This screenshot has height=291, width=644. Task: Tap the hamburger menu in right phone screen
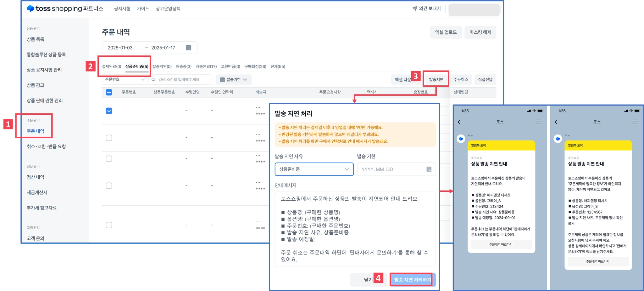(x=635, y=122)
